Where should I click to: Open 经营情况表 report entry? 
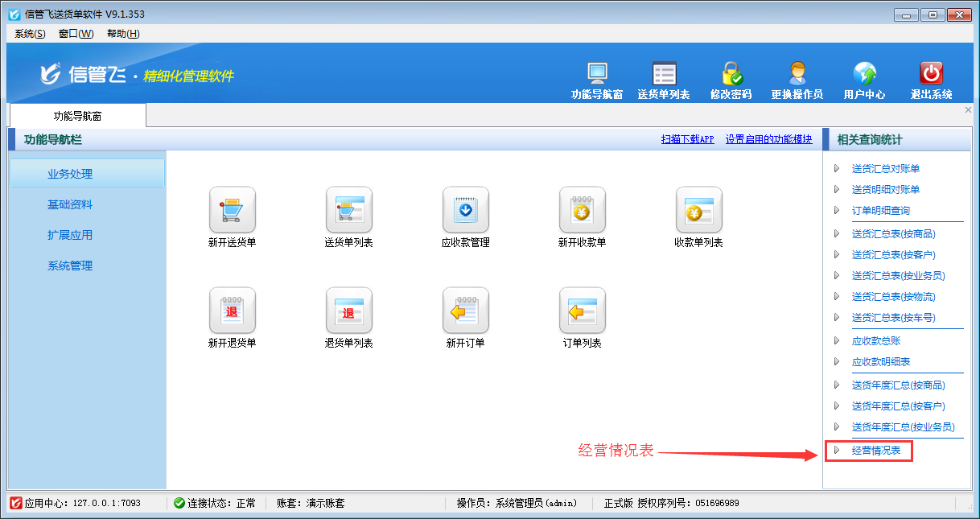[876, 451]
